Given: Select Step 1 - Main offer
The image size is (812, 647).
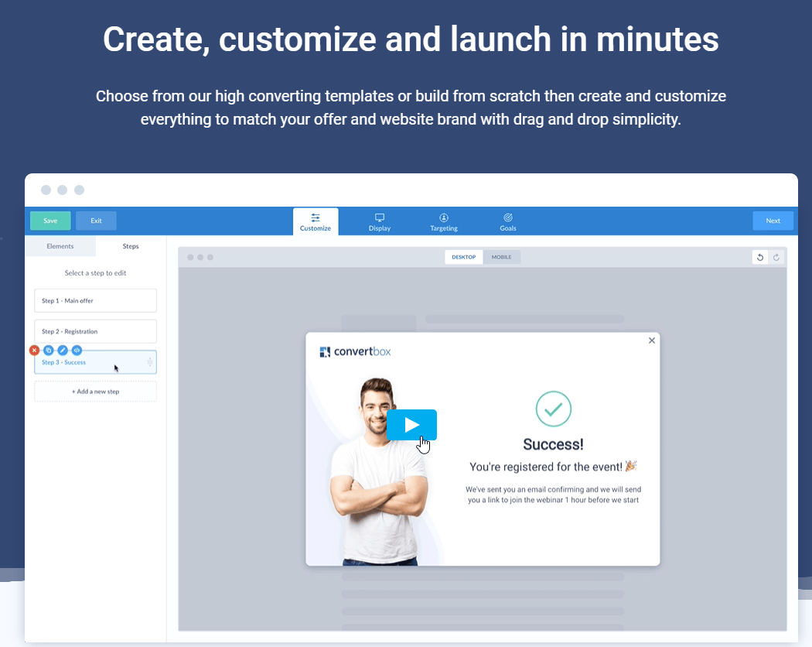Looking at the screenshot, I should click(95, 300).
